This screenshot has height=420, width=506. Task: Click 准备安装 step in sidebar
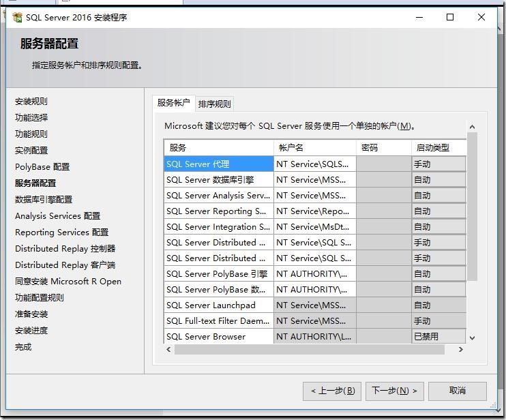coord(31,314)
